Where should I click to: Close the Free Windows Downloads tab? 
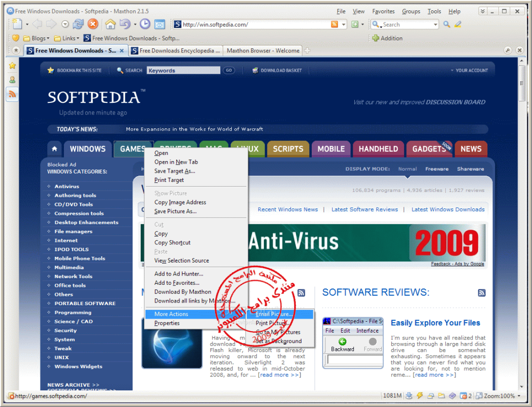coord(122,50)
